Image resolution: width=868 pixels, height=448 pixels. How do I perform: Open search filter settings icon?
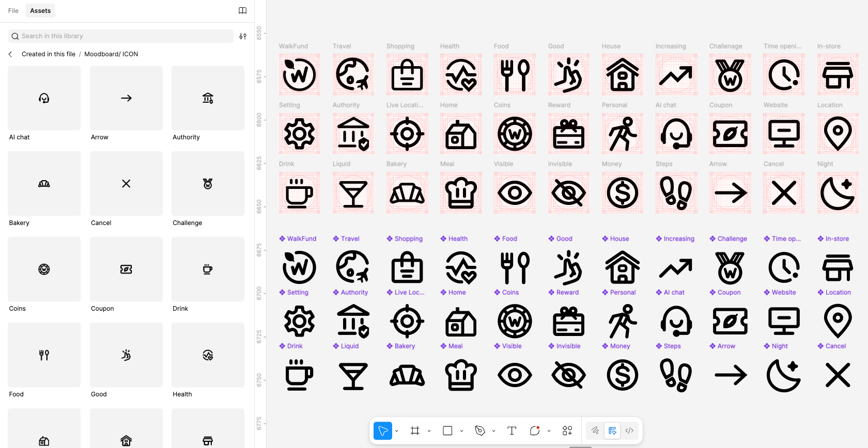tap(243, 36)
